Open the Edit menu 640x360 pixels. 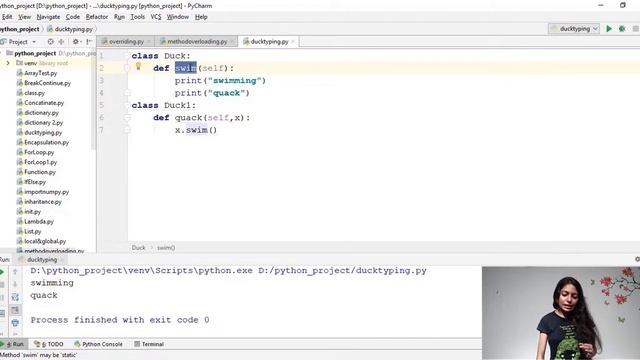click(7, 17)
